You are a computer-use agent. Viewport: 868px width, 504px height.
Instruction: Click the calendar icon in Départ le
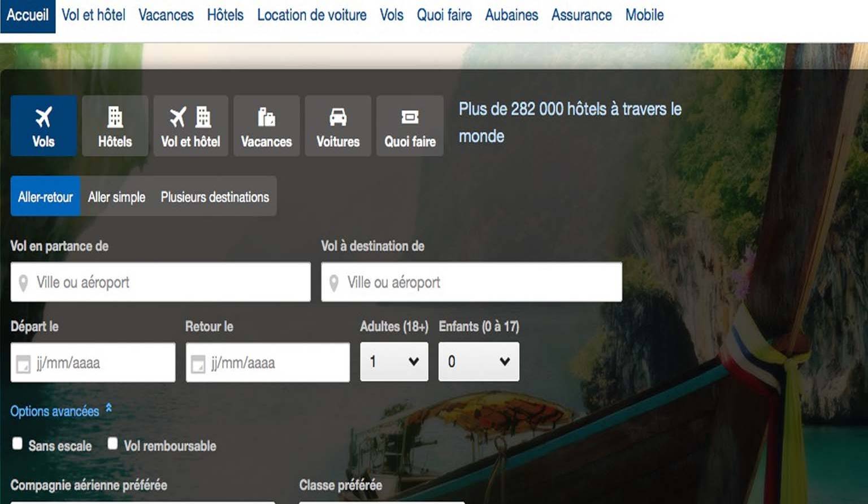coord(23,364)
